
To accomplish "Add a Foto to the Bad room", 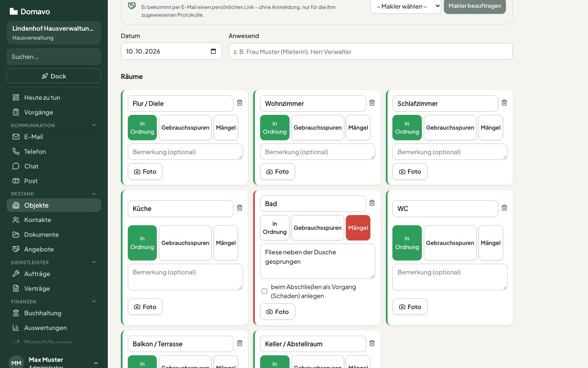I will tap(277, 312).
